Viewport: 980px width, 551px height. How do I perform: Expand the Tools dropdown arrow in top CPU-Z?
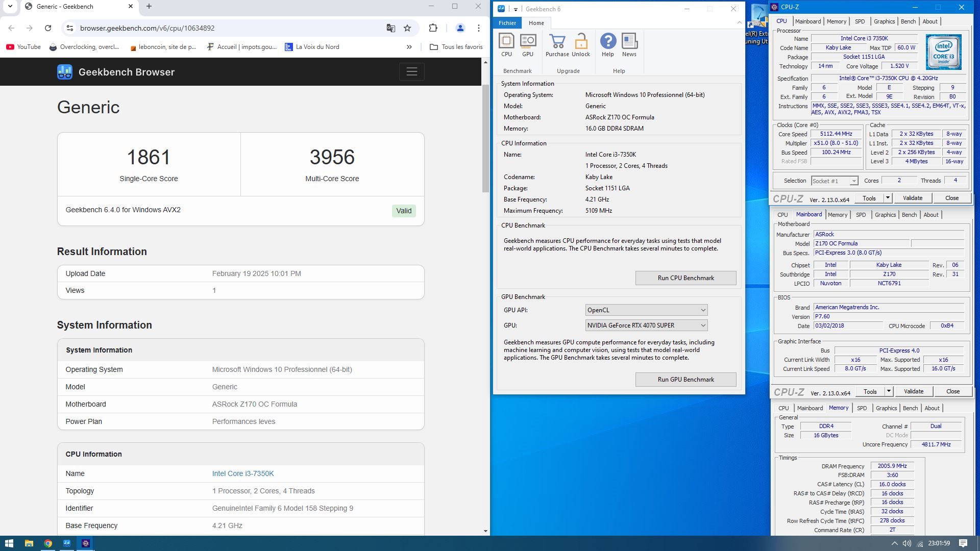pyautogui.click(x=888, y=198)
